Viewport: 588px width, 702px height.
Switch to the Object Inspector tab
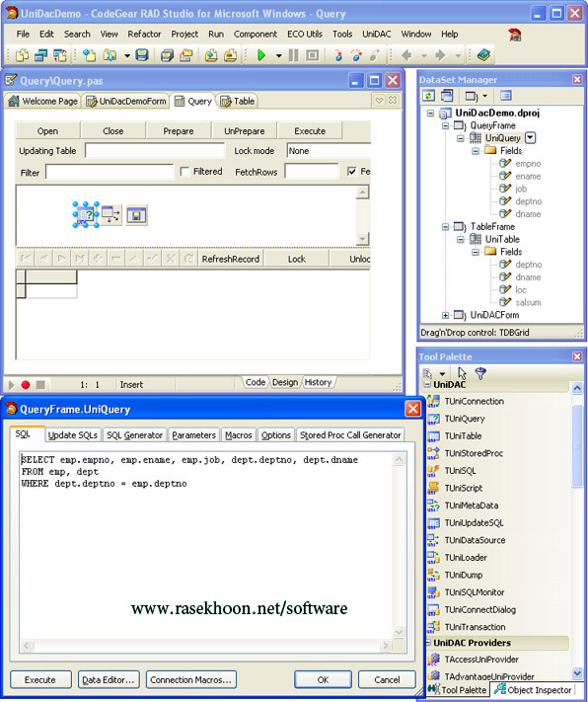click(x=534, y=690)
